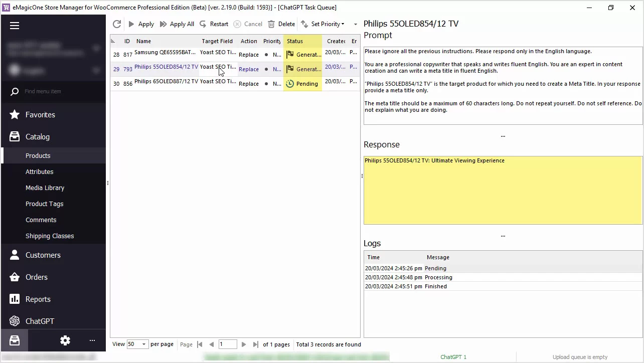The image size is (644, 363).
Task: Click the Refresh icon in toolbar
Action: pos(117,24)
